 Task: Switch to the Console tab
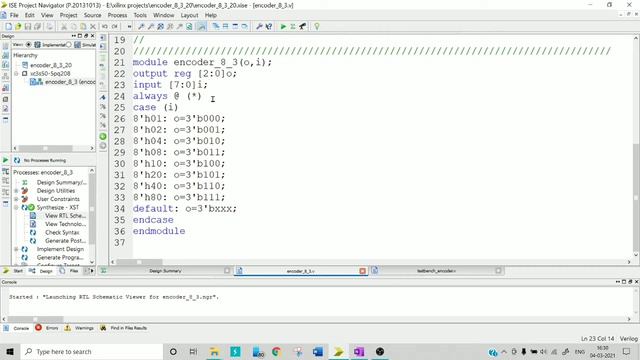[17, 328]
